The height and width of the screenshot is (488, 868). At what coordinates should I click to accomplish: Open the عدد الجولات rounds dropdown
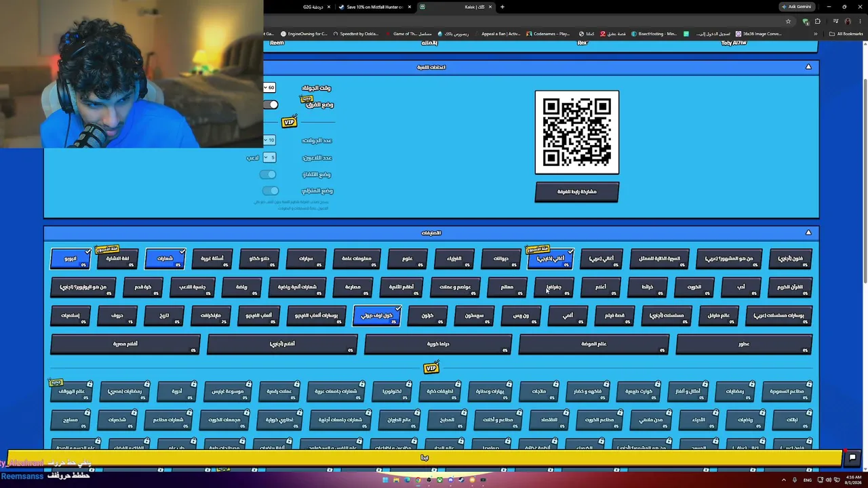[x=270, y=140]
